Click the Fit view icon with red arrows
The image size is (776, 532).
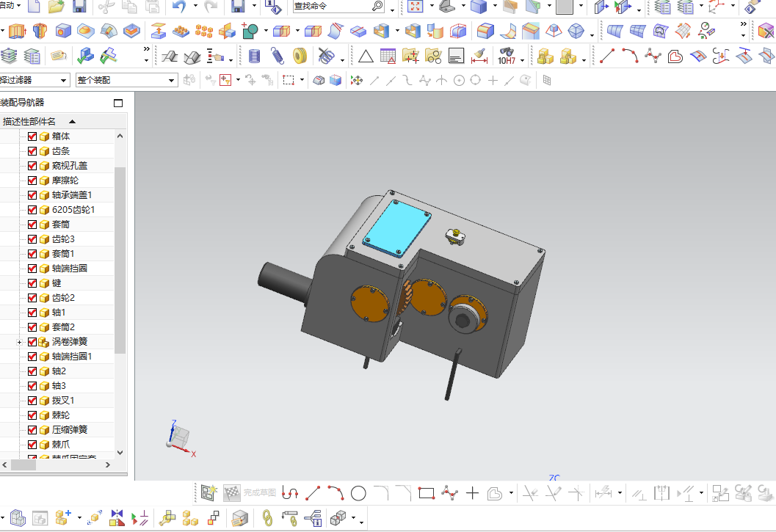point(416,6)
